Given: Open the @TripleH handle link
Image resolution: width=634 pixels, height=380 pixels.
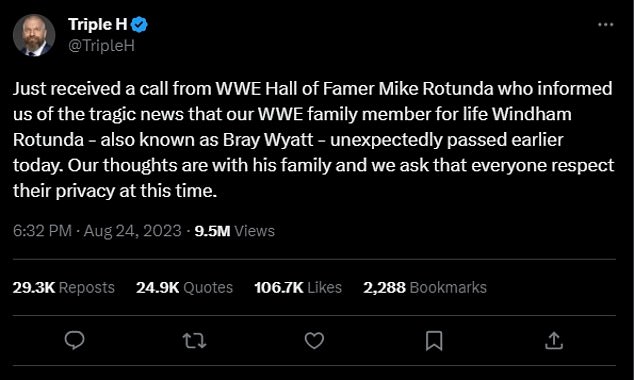Looking at the screenshot, I should point(101,45).
